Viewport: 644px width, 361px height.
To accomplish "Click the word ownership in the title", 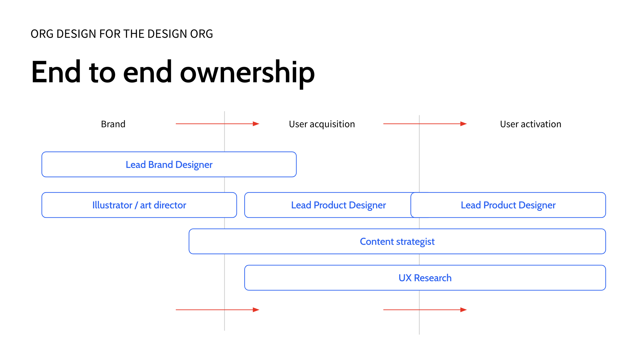I will coord(247,73).
